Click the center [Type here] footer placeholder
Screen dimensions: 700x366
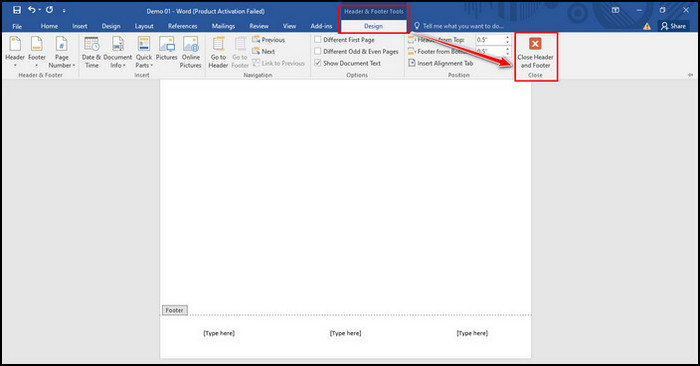pos(346,333)
